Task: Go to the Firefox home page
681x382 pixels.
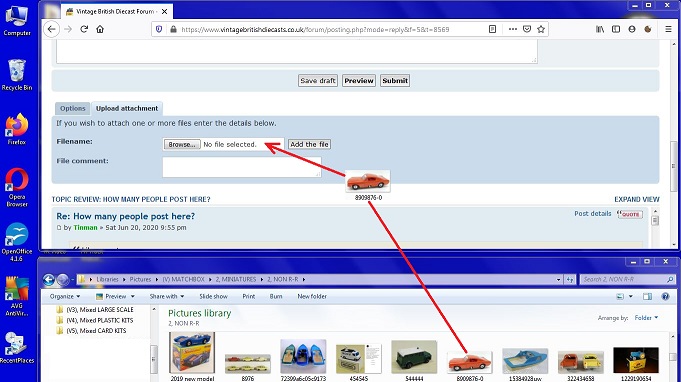Action: coord(100,29)
